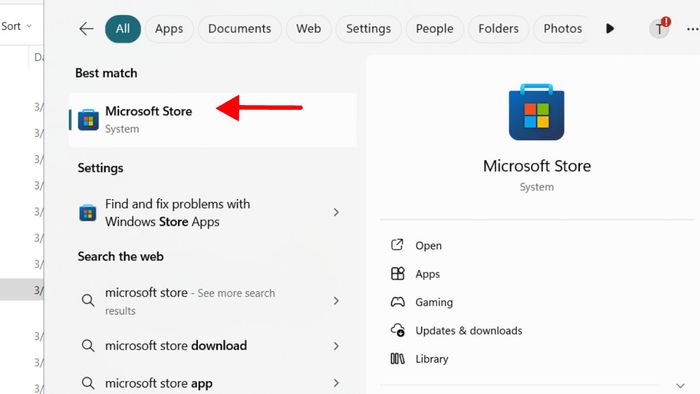The image size is (700, 394).
Task: Click search icon beside microsoft store app
Action: coord(88,383)
